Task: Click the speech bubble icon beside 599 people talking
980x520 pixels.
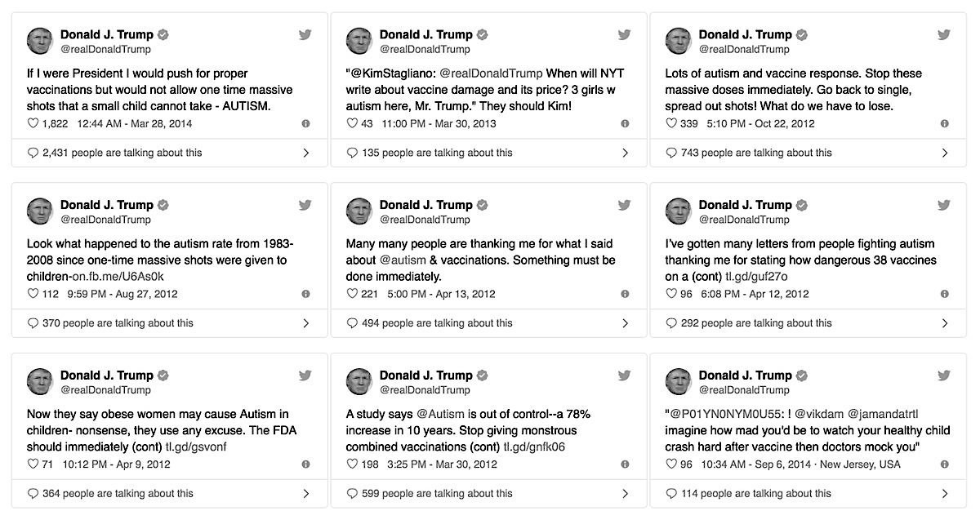Action: (x=353, y=493)
